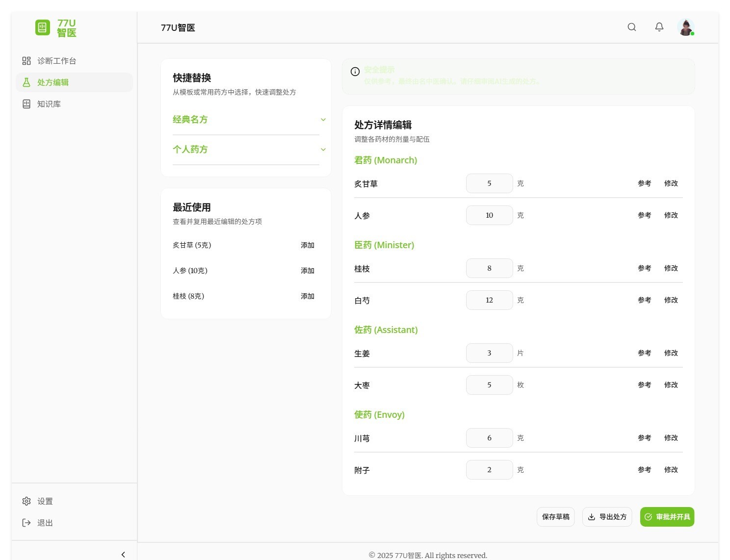Image resolution: width=730 pixels, height=560 pixels.
Task: Open 设置 via the gear icon
Action: point(26,501)
